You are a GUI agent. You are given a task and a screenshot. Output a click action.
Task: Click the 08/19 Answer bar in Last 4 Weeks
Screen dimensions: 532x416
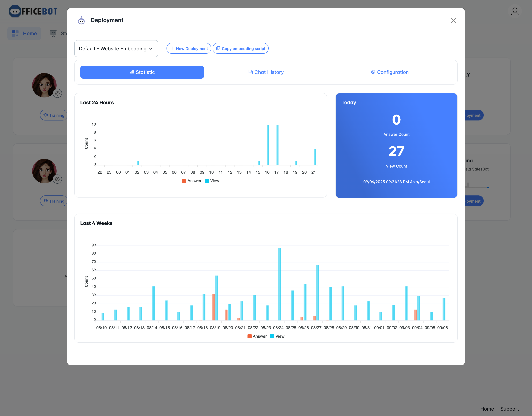213,307
